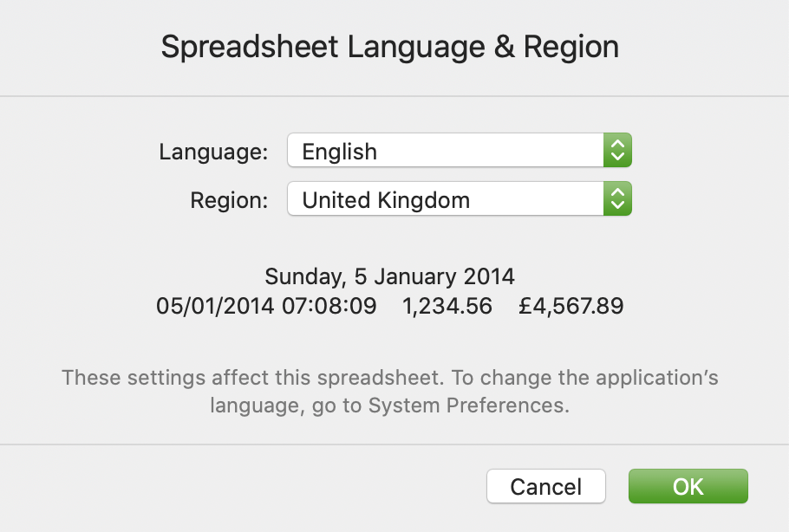Screen dimensions: 789x532
Task: Click the Language dropdown green arrows
Action: click(617, 151)
